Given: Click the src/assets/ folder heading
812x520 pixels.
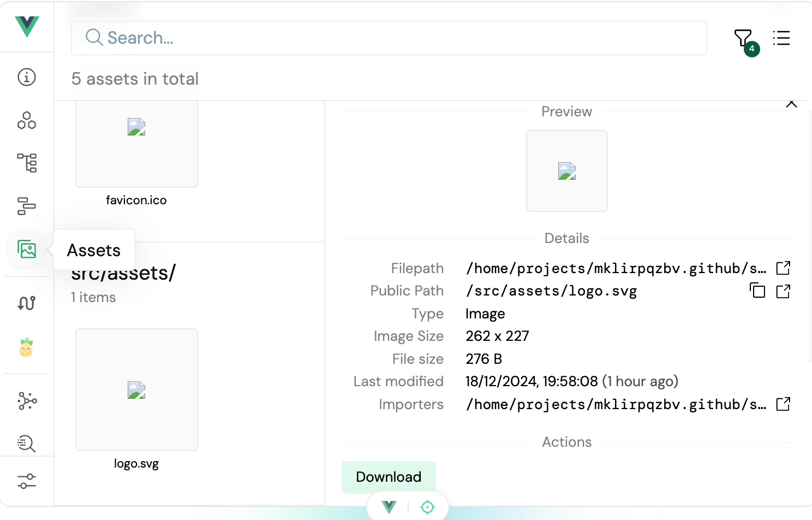Looking at the screenshot, I should pos(123,273).
